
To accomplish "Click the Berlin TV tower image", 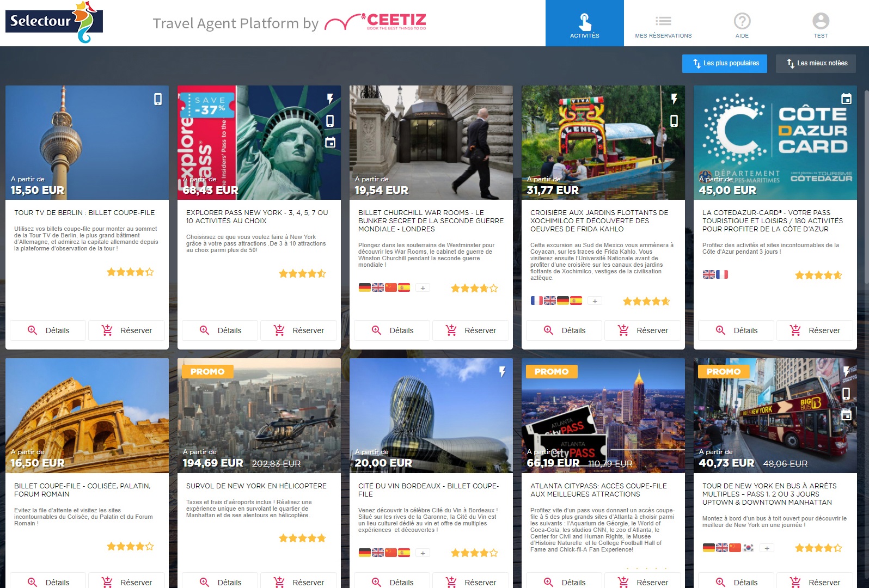I will point(87,143).
